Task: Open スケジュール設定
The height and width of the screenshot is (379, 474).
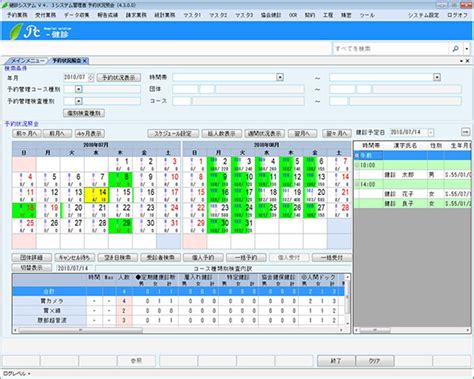Action: [x=173, y=133]
